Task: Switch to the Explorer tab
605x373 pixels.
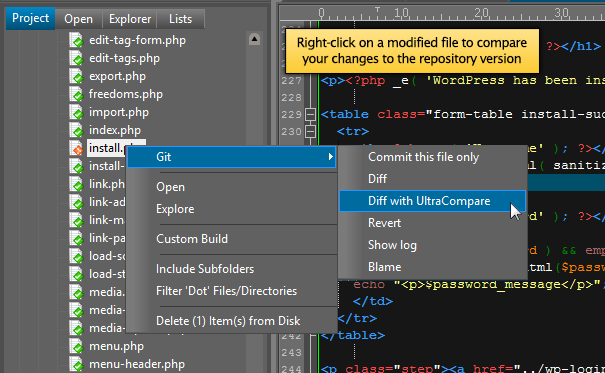Action: pyautogui.click(x=130, y=19)
